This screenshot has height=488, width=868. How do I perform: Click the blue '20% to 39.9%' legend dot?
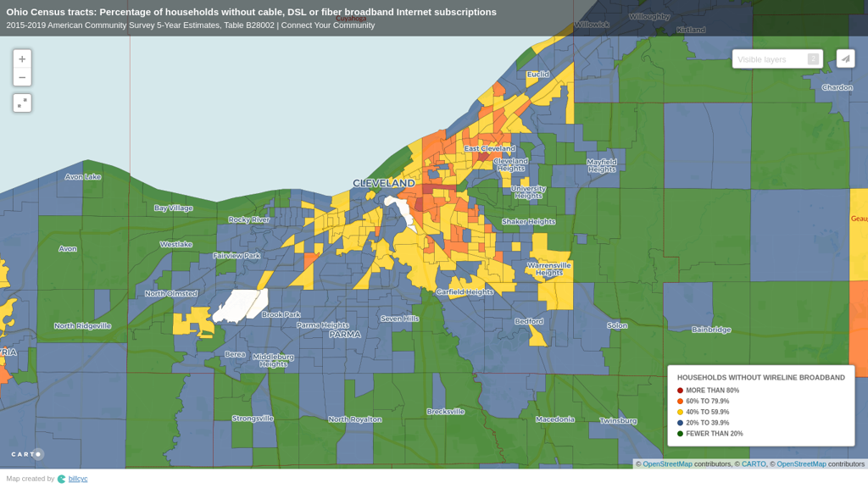(680, 423)
